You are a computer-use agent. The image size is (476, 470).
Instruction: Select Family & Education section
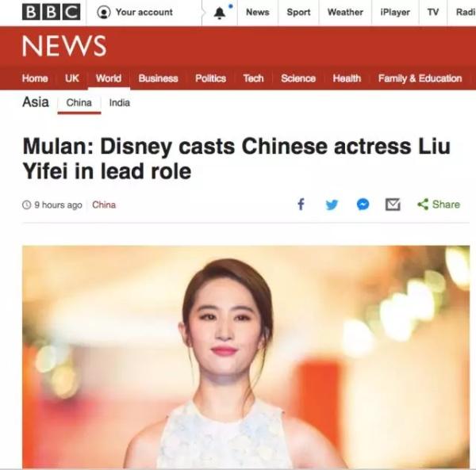pyautogui.click(x=420, y=78)
